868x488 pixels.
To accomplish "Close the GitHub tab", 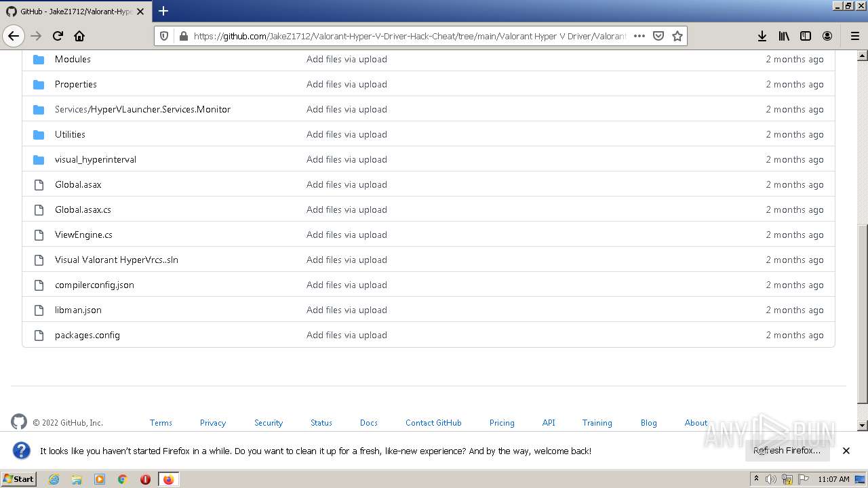I will pos(140,12).
